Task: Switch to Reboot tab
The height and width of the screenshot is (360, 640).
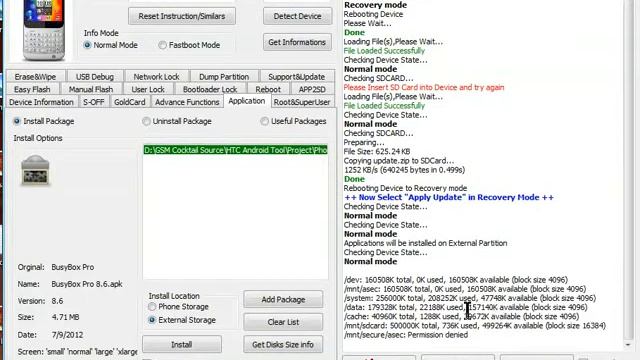Action: click(x=268, y=89)
